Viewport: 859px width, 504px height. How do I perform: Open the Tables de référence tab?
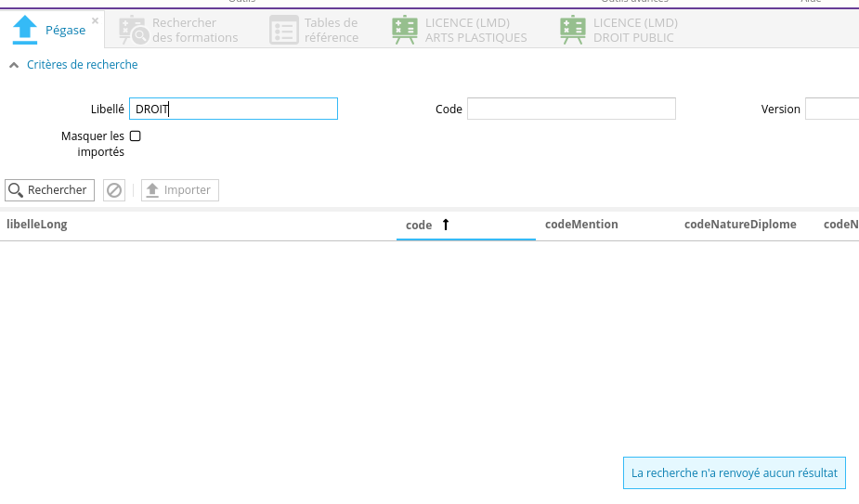pyautogui.click(x=331, y=31)
